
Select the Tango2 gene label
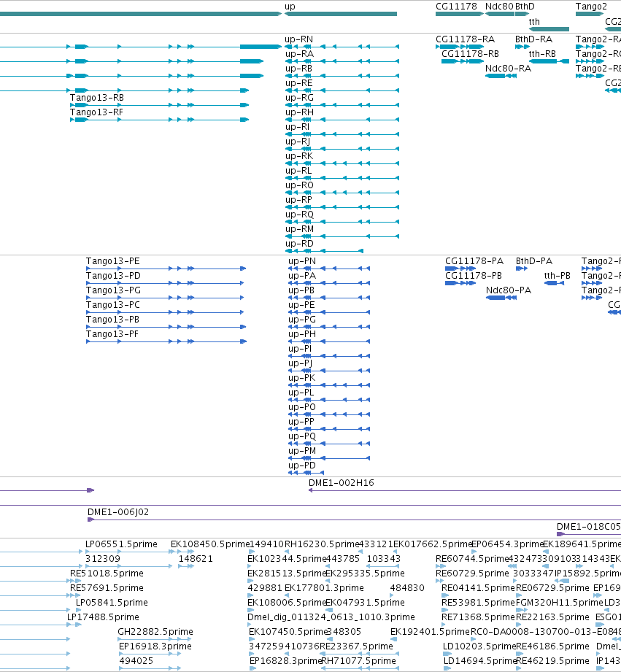(x=591, y=7)
